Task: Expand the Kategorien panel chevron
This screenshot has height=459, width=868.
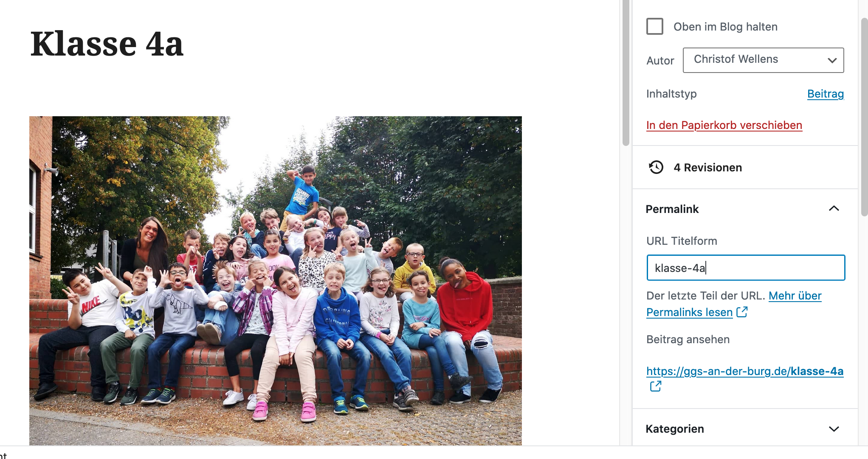Action: [x=834, y=429]
